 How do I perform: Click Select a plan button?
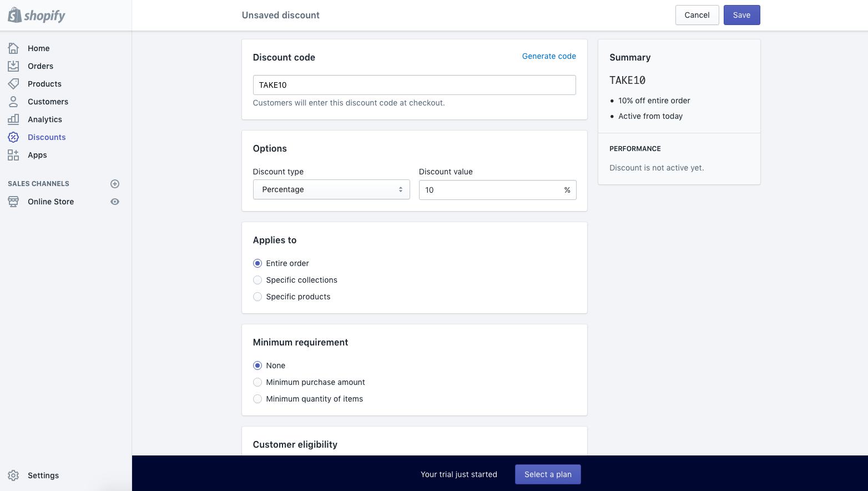(x=548, y=474)
